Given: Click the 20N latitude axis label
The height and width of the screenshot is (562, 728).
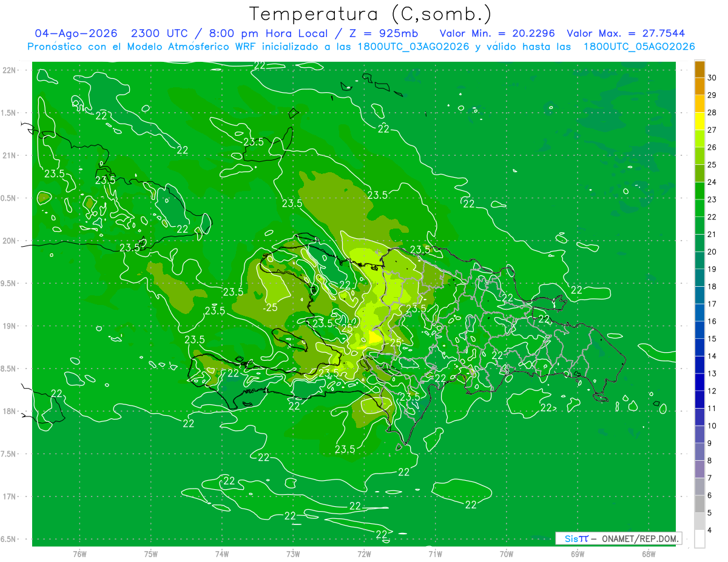Looking at the screenshot, I should [10, 241].
